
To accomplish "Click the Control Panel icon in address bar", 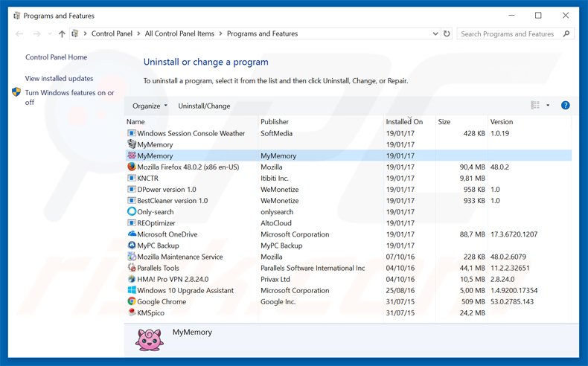I will click(x=75, y=33).
